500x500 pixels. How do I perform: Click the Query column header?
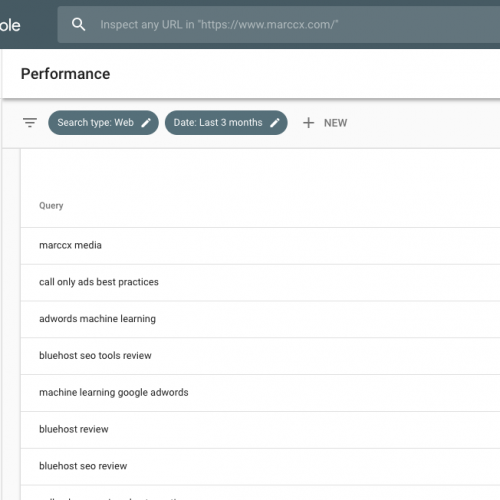(x=51, y=205)
